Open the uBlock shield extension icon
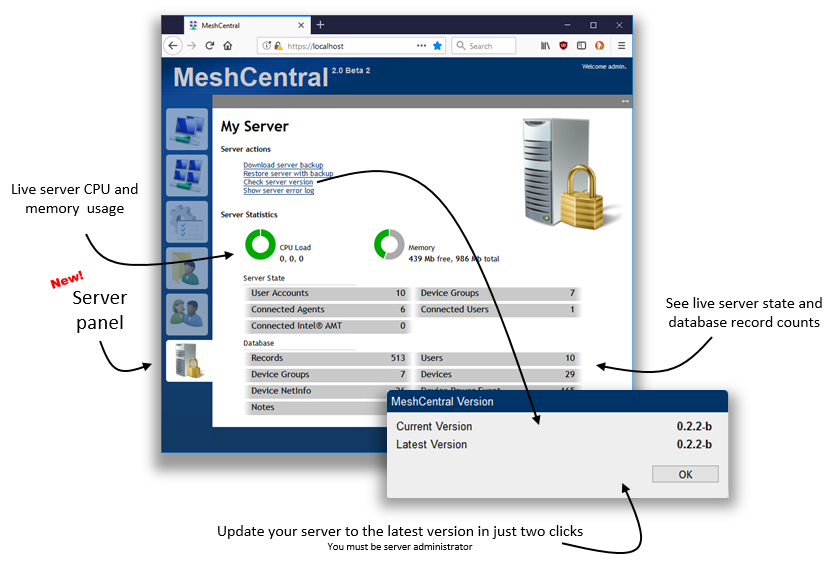 coord(563,46)
